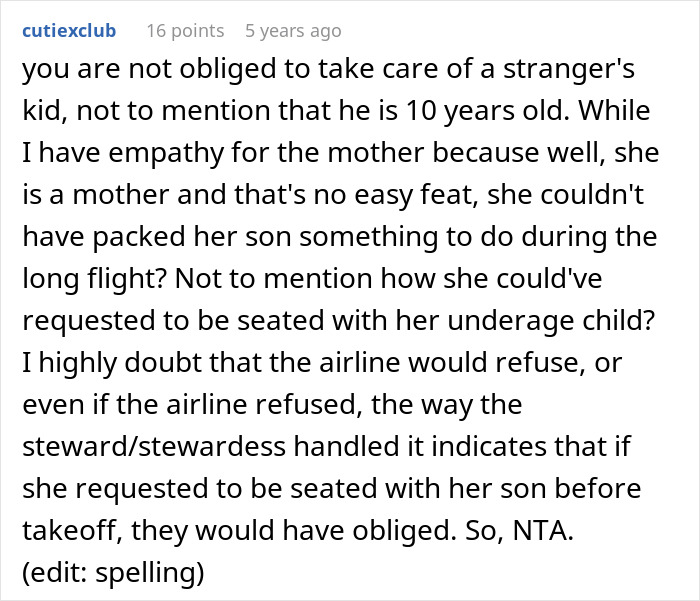Open the cutiexclub user profile
Screen dimensions: 700x601
(67, 31)
